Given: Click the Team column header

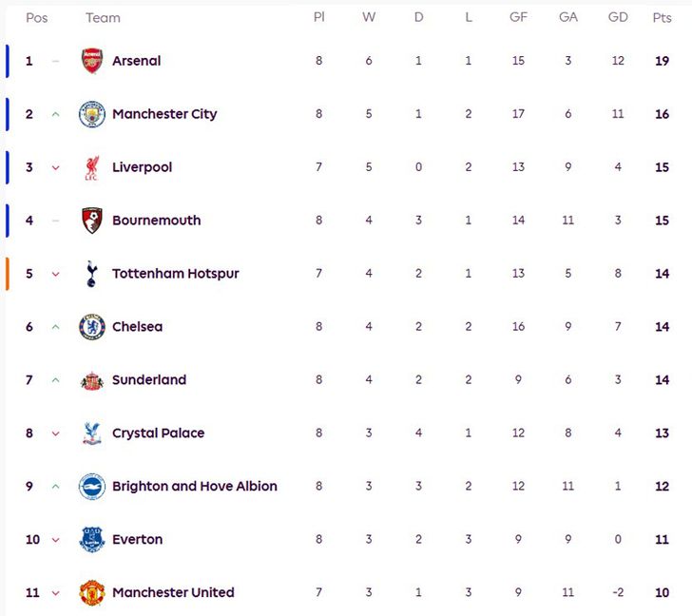Looking at the screenshot, I should tap(103, 18).
